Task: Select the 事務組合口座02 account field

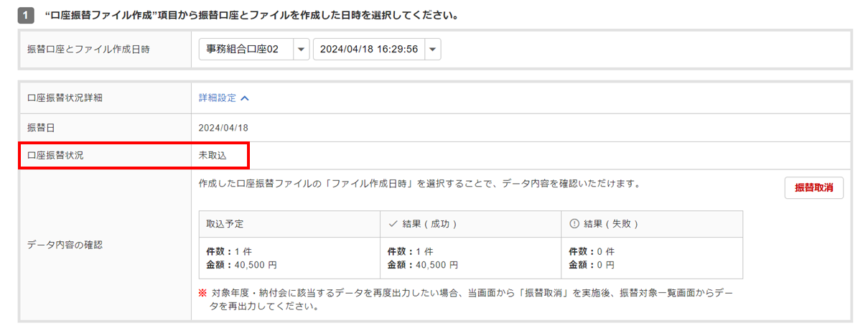Action: [x=246, y=50]
